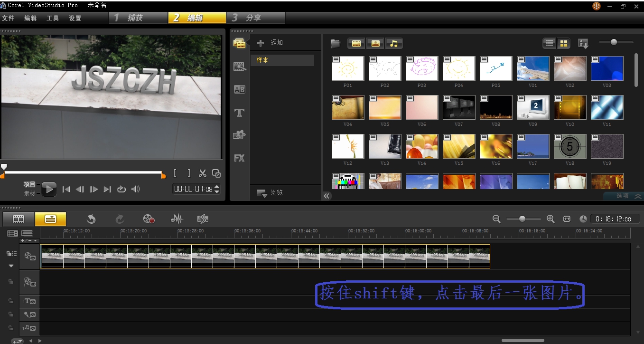Open the Graphic (T) library icon
644x344 pixels.
point(240,113)
